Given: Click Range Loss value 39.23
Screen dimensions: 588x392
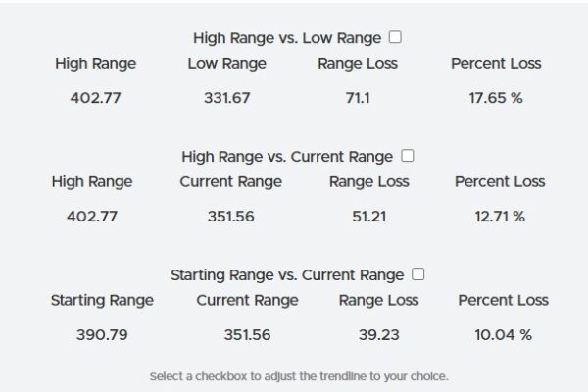Looking at the screenshot, I should point(378,335).
